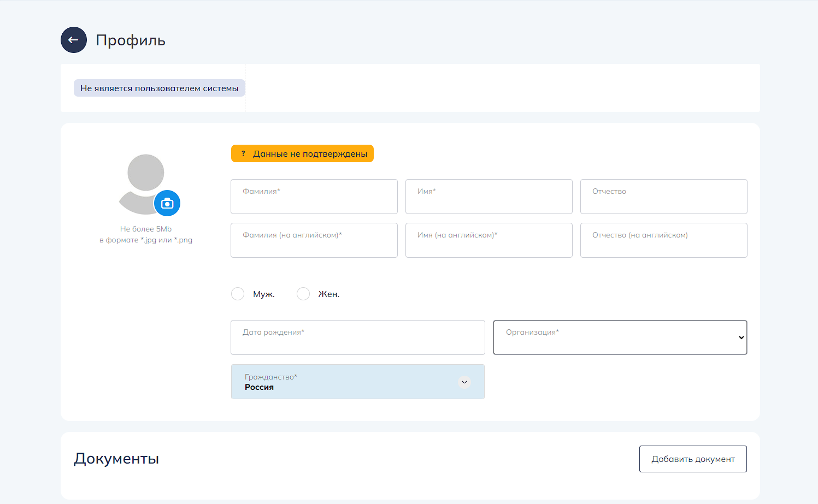This screenshot has height=504, width=818.
Task: Click the Отчество input field
Action: pos(664,197)
